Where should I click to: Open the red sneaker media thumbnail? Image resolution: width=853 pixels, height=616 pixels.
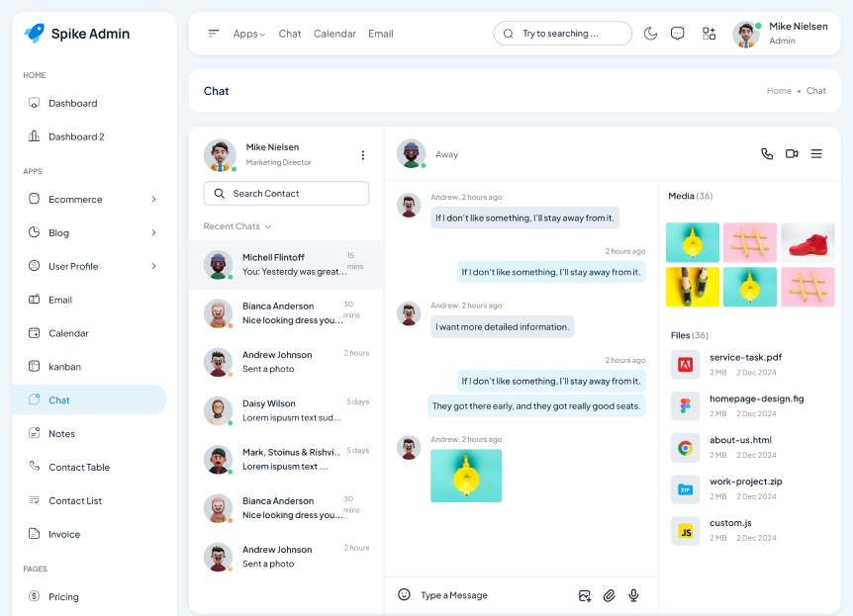point(807,242)
